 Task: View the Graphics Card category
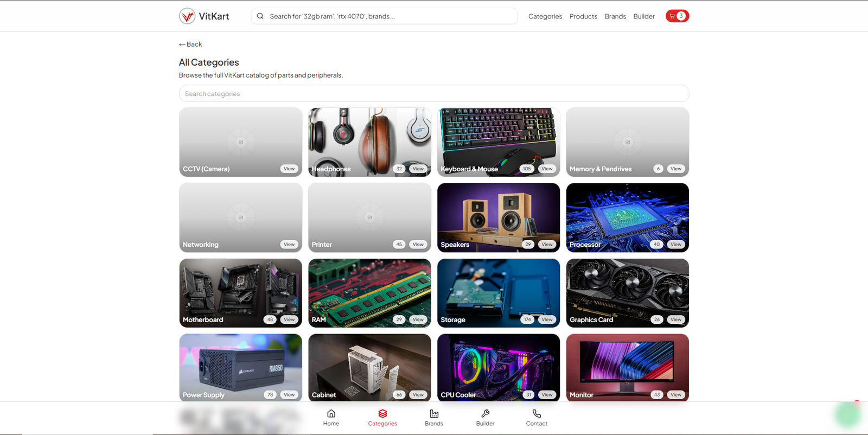pyautogui.click(x=676, y=319)
